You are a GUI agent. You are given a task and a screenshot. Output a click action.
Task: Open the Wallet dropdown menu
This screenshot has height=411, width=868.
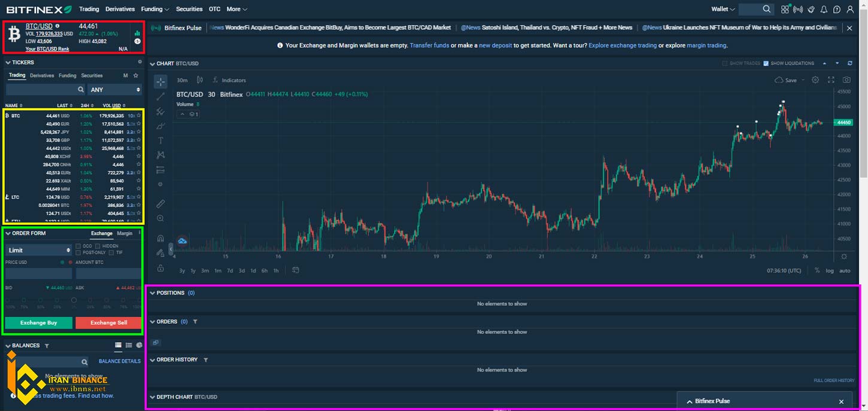click(x=723, y=9)
